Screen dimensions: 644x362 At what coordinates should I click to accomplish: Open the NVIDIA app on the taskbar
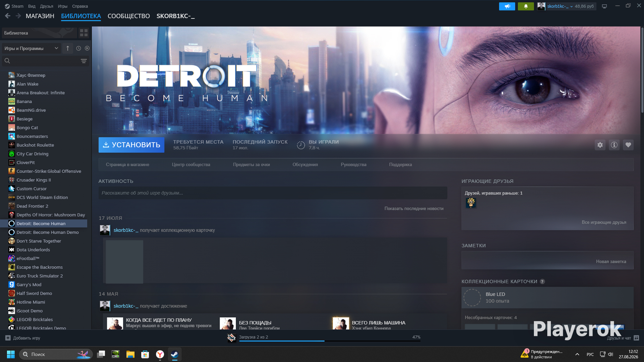116,354
